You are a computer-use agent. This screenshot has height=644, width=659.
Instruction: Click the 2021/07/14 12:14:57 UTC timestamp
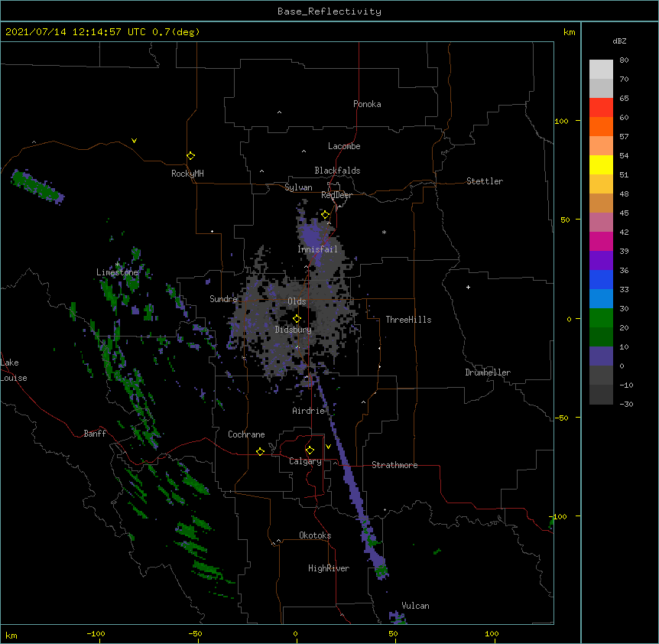coord(76,32)
